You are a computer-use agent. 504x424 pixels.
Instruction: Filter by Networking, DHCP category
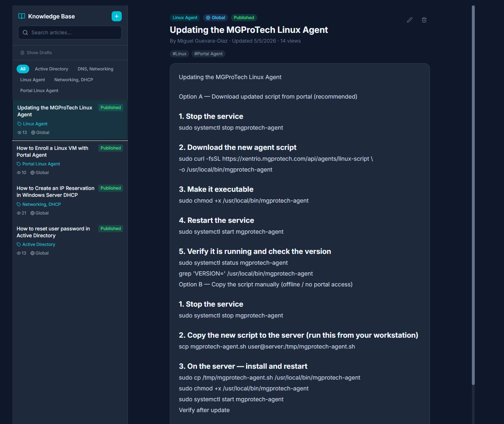74,80
